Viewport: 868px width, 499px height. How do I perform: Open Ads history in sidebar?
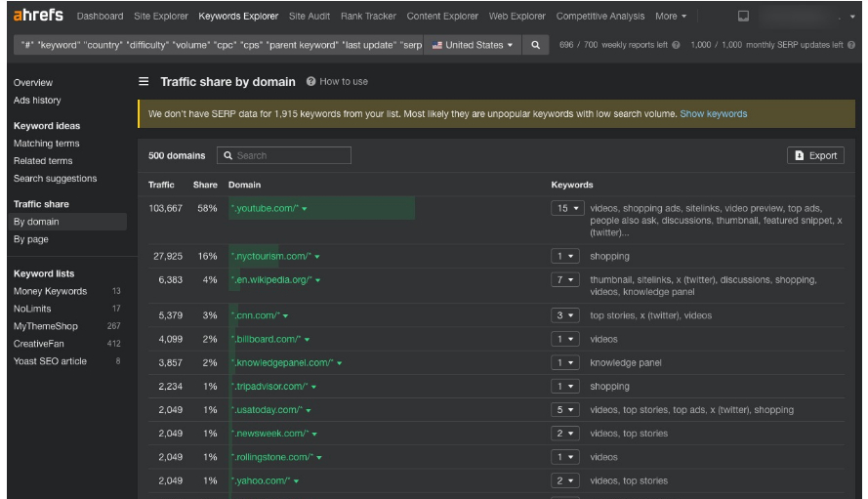click(x=37, y=101)
